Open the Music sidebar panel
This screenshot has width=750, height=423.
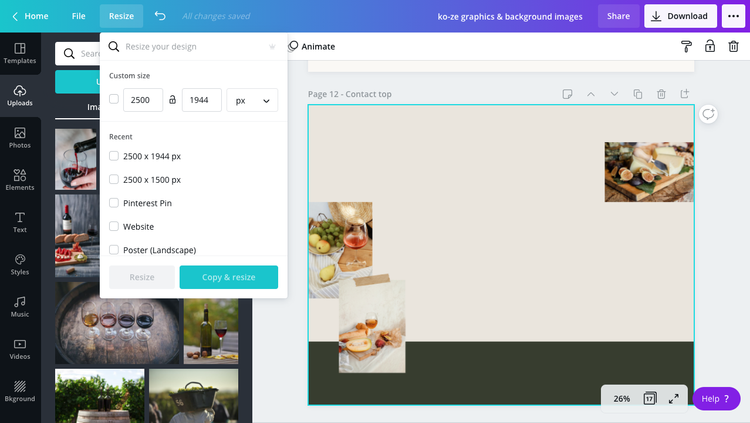tap(20, 306)
